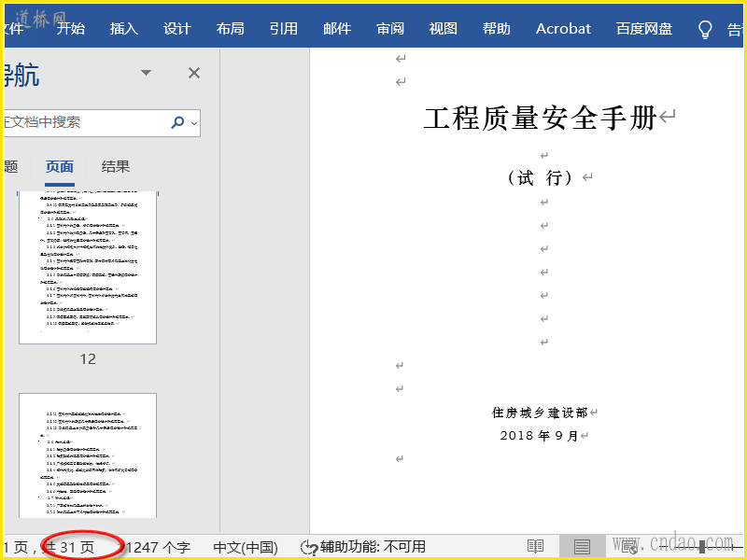Select the 视图 ribbon tab
Viewport: 747px width, 560px height.
(443, 29)
